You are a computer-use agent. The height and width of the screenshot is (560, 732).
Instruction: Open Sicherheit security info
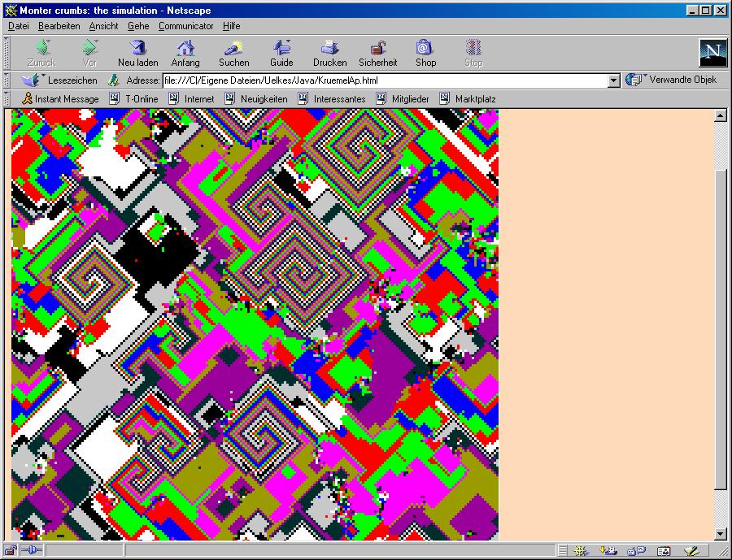click(377, 53)
